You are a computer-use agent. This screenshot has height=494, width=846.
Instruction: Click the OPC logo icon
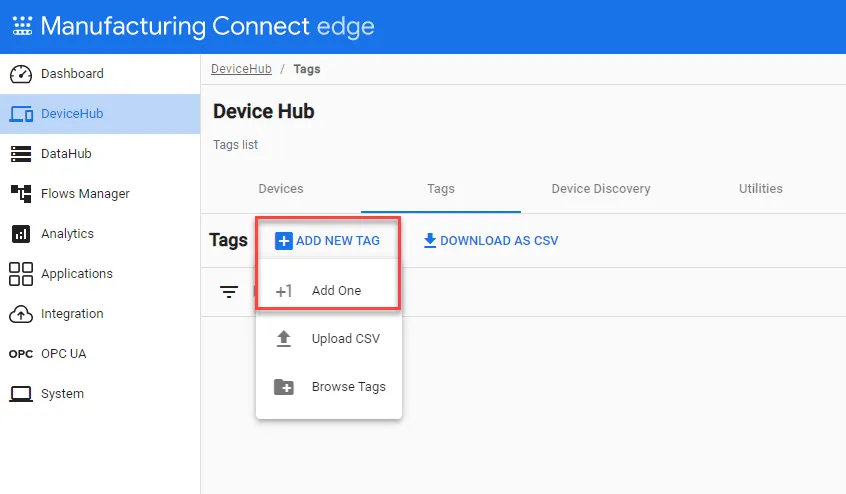click(21, 354)
